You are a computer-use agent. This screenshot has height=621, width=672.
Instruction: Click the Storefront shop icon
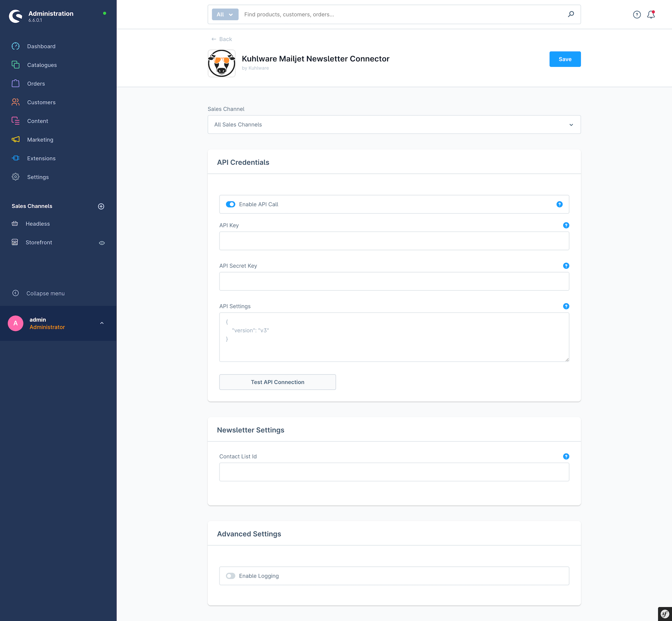click(15, 242)
